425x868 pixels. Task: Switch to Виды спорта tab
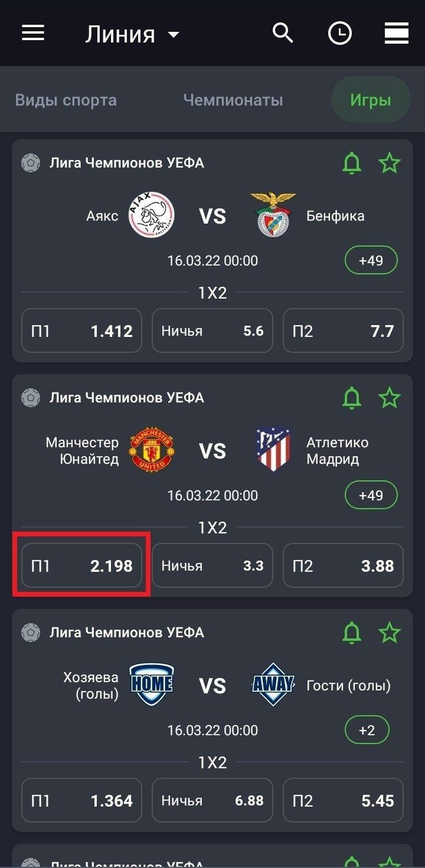point(66,100)
